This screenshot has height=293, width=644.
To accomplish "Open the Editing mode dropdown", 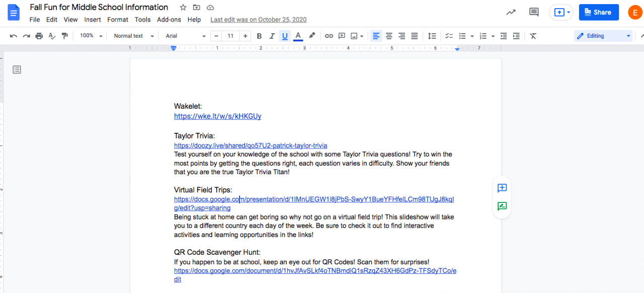I will 603,36.
